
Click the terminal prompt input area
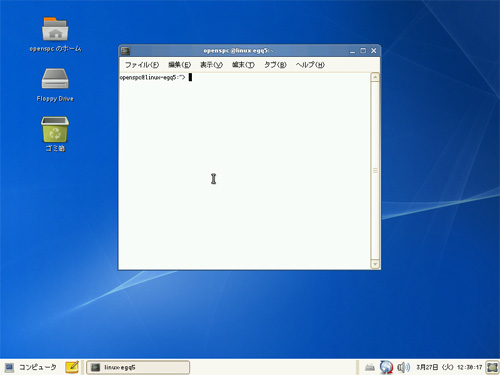point(190,77)
